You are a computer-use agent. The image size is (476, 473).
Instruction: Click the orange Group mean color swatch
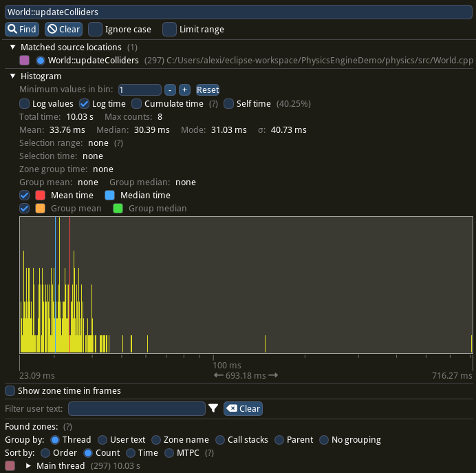click(x=40, y=209)
